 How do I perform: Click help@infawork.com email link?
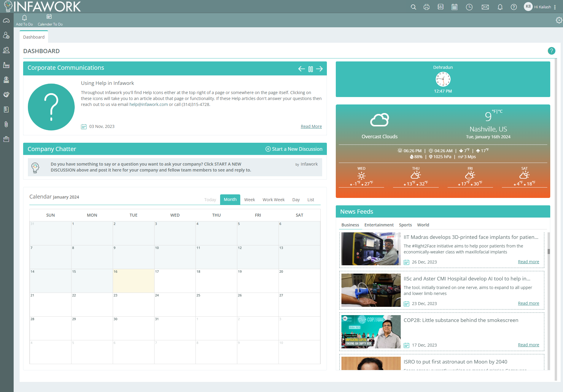149,104
